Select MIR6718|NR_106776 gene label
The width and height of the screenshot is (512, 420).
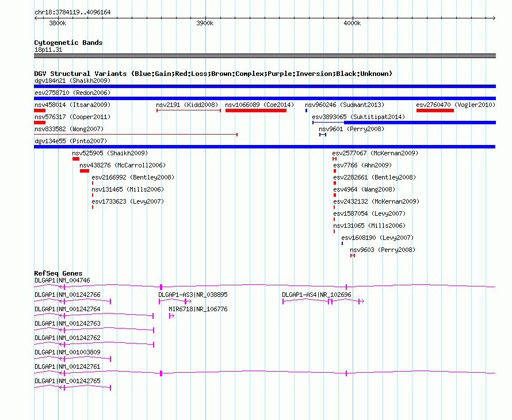point(198,310)
